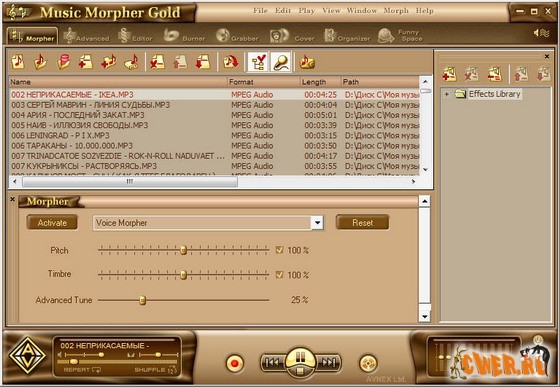
Task: Click the new playlist icon with note sheet
Action: click(x=18, y=62)
